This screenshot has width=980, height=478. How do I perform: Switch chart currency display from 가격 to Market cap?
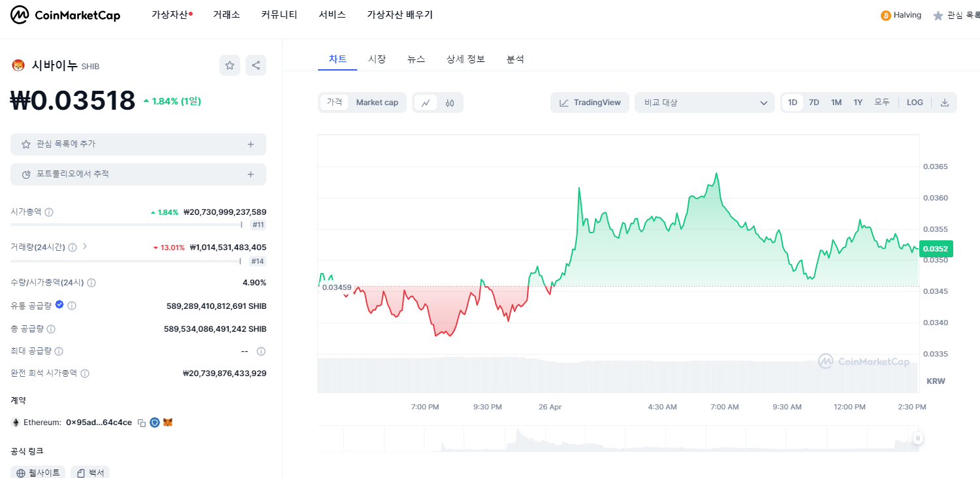point(377,103)
